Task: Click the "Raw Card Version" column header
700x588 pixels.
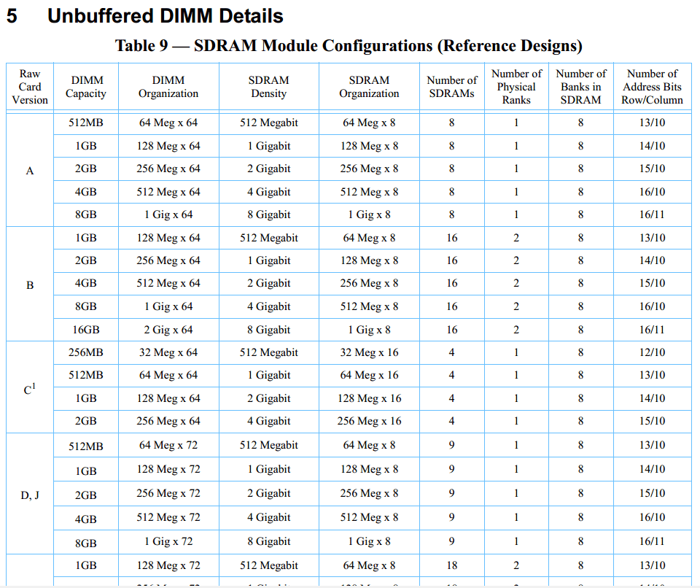Action: 30,87
